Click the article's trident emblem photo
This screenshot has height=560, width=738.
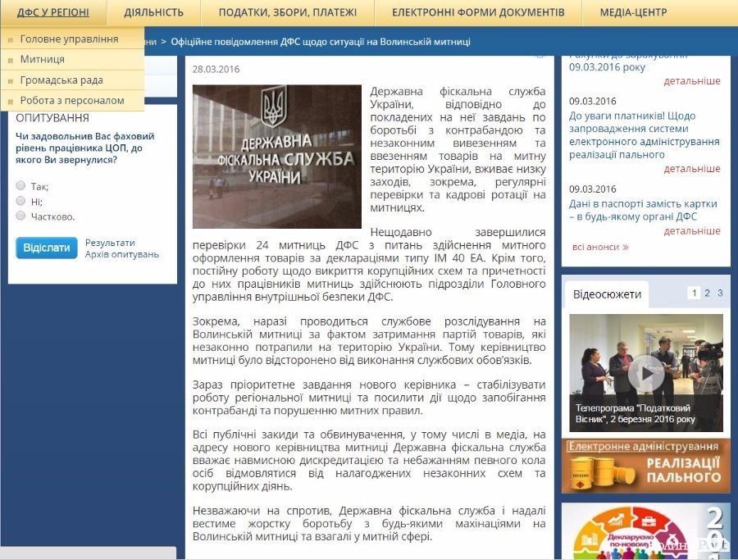[x=276, y=156]
